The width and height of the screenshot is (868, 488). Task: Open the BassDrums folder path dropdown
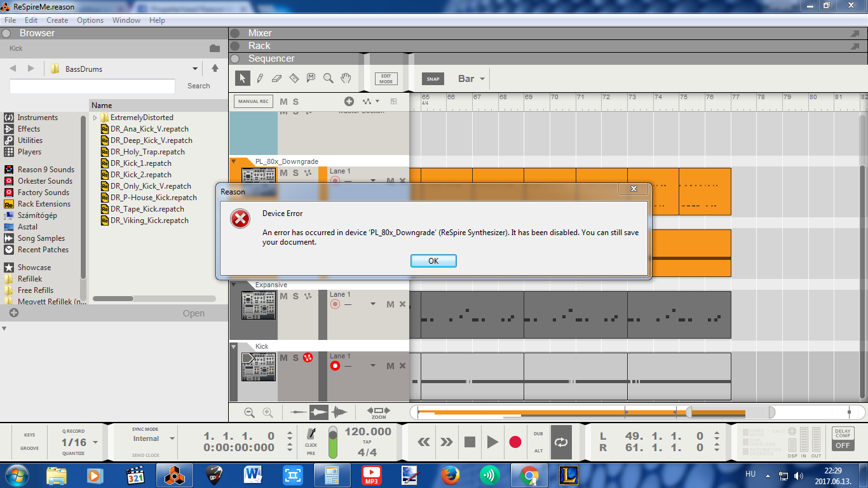point(195,69)
